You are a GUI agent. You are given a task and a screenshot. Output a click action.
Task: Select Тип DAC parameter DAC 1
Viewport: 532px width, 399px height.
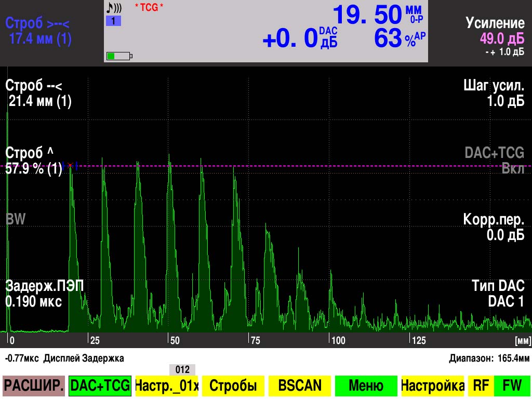pyautogui.click(x=498, y=294)
